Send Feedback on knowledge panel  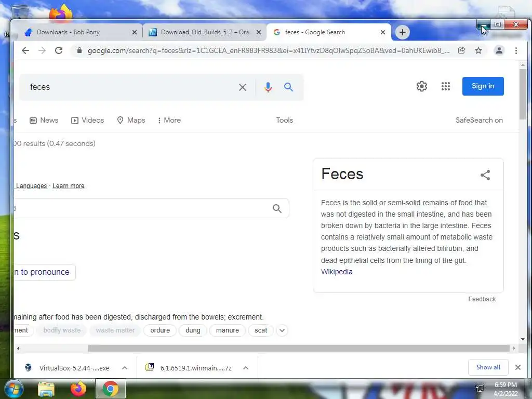pos(482,299)
